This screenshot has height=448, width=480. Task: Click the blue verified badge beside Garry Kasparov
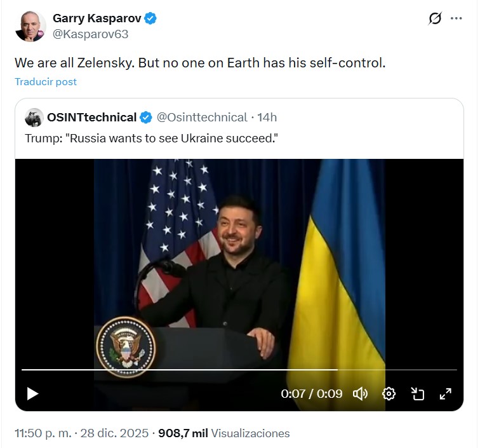(150, 18)
